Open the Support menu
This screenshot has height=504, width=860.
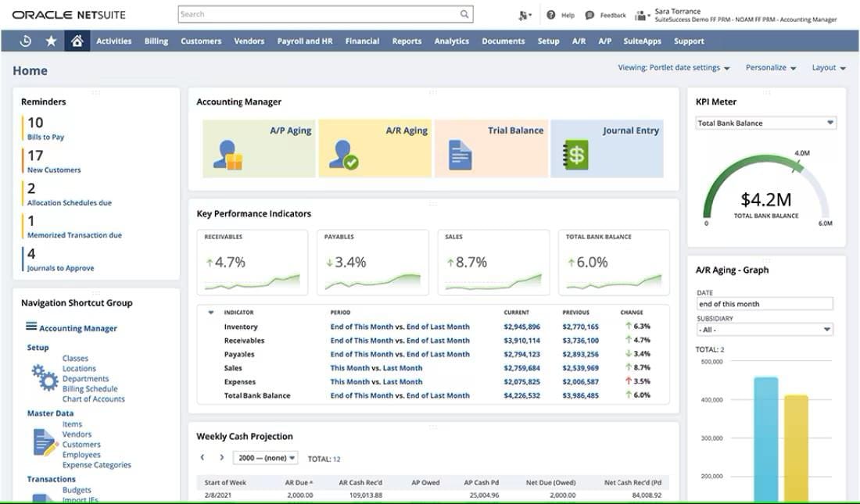coord(689,41)
